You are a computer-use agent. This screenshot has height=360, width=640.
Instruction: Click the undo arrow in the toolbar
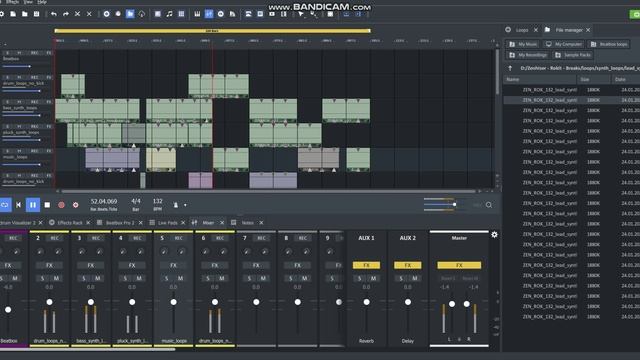54,14
